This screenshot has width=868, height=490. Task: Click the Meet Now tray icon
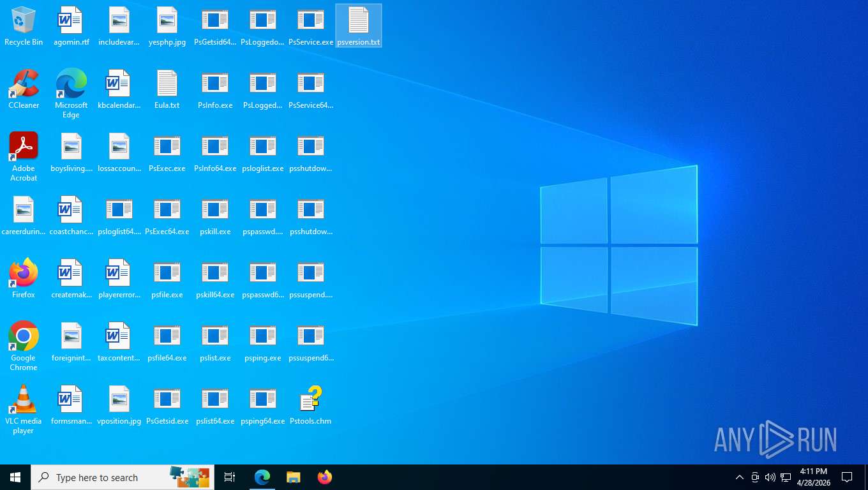(x=755, y=477)
